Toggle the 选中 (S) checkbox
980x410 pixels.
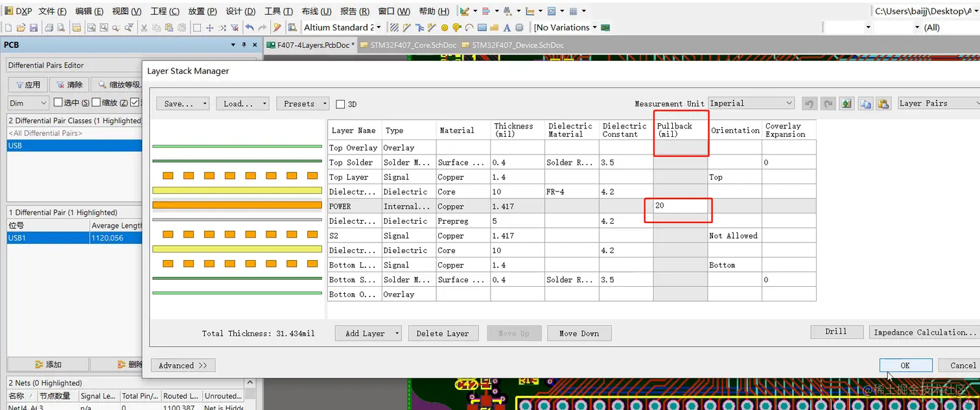pos(58,102)
